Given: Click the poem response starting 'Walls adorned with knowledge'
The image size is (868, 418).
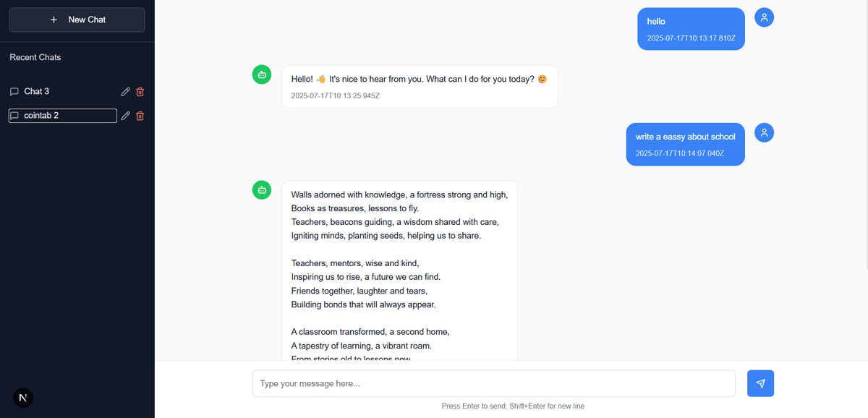Looking at the screenshot, I should click(x=399, y=270).
